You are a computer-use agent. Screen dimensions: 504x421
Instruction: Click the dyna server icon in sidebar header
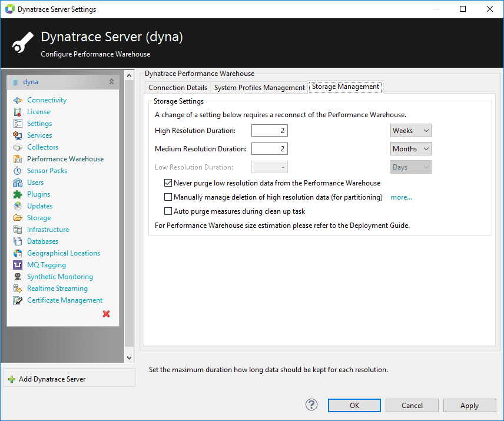coord(15,82)
